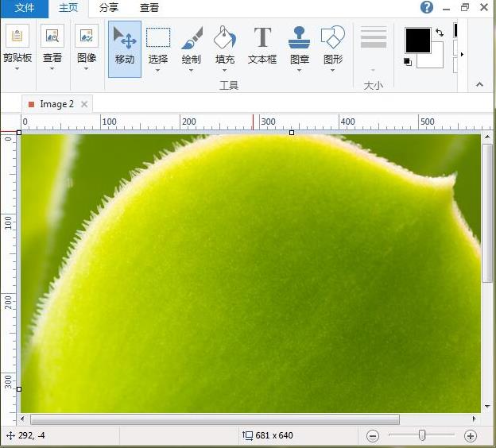
Task: Click the left-middle canvas resize handle
Action: tap(19, 389)
